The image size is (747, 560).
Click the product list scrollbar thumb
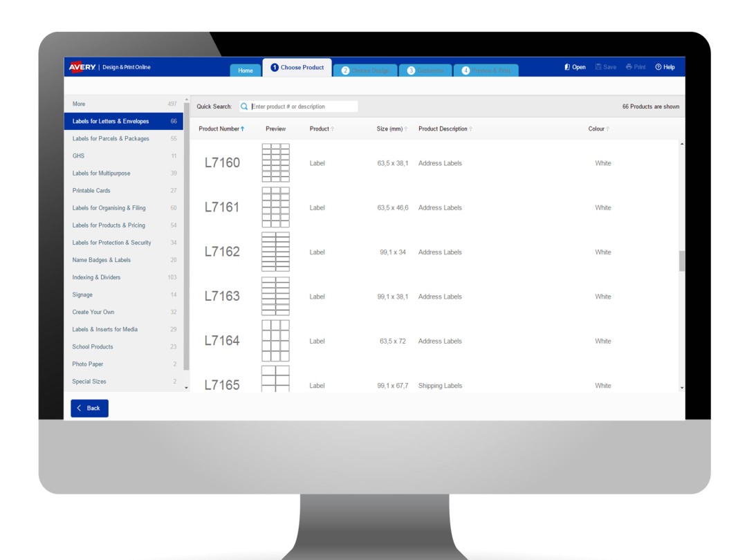pos(682,261)
